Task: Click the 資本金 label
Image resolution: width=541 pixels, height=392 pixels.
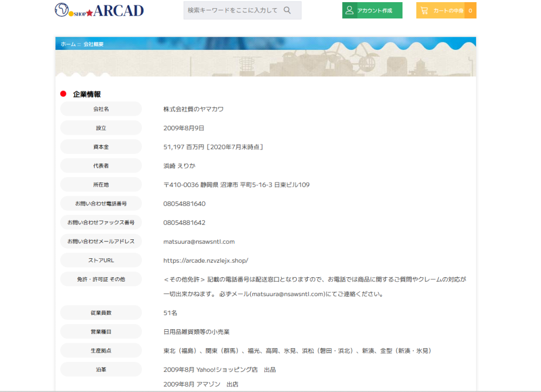Action: coord(101,147)
